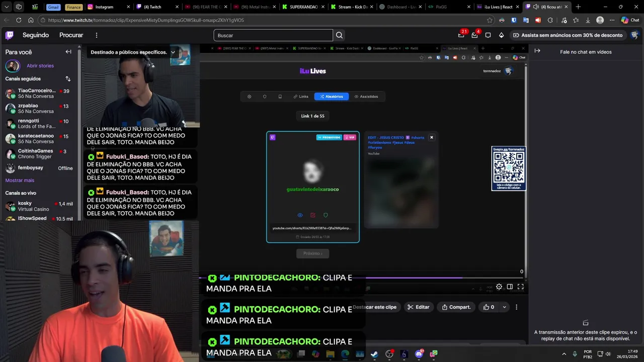Go to Seguindo page
644x362 pixels.
tap(36, 35)
